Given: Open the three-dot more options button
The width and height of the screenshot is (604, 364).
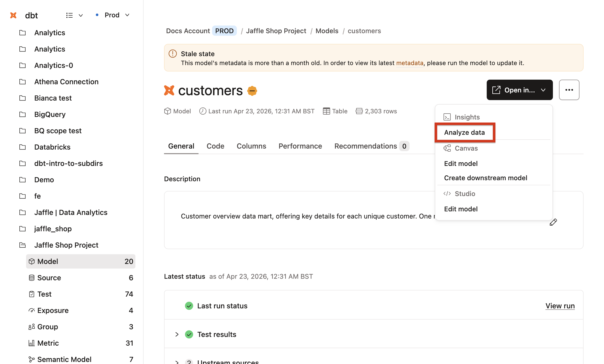Looking at the screenshot, I should click(x=569, y=90).
